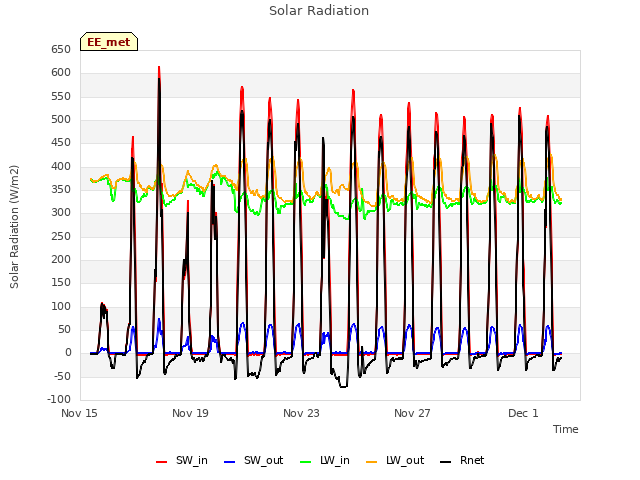
Task: Click the 550 y-axis tick label
Action: [61, 96]
